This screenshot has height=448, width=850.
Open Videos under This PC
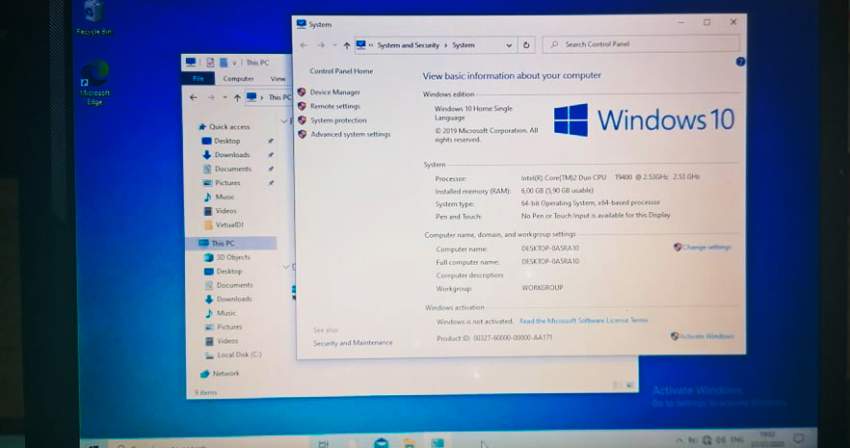click(x=227, y=341)
